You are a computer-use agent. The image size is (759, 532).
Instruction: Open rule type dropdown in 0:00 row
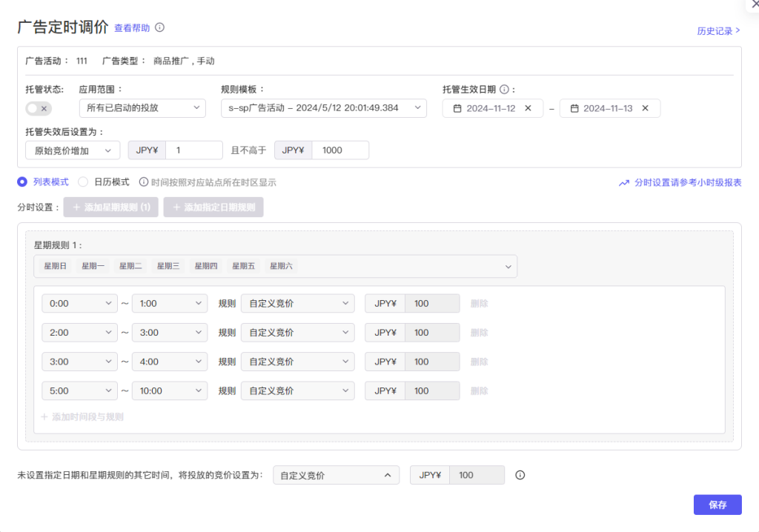298,304
